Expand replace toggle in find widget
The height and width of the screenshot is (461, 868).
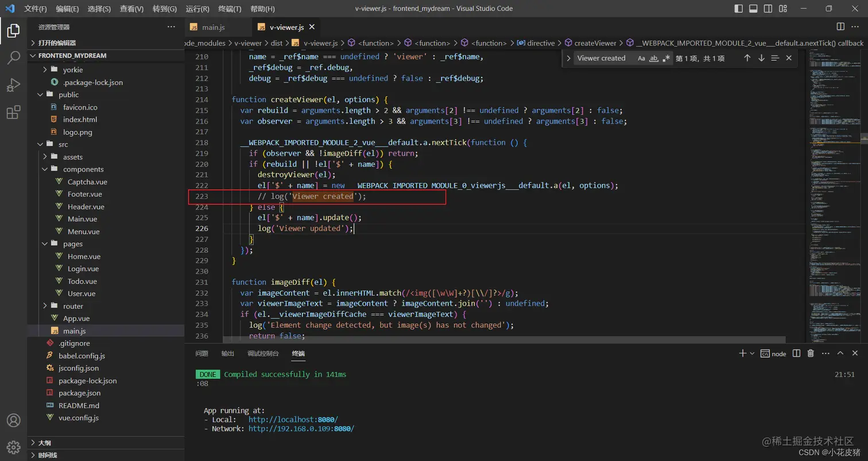coord(568,58)
